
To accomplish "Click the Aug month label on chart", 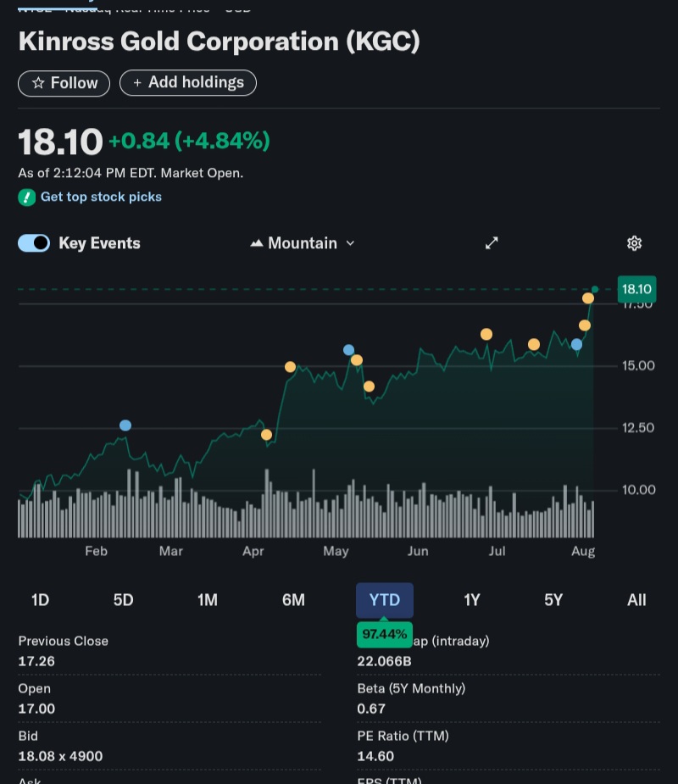I will pyautogui.click(x=583, y=552).
